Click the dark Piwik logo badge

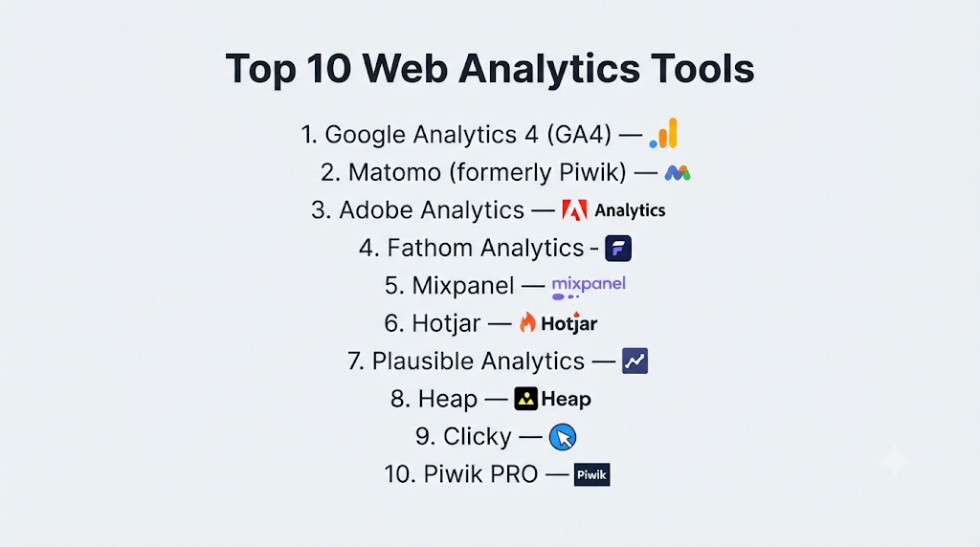click(591, 474)
